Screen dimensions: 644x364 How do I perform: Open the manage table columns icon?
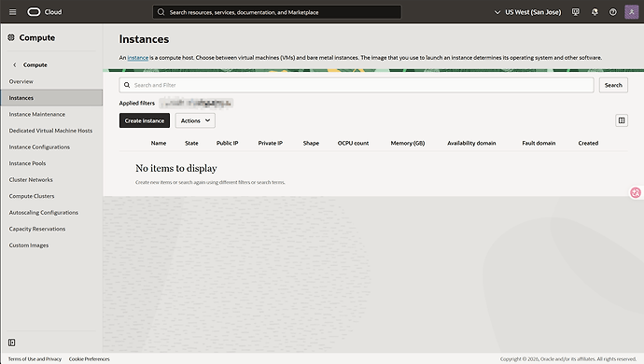point(622,120)
